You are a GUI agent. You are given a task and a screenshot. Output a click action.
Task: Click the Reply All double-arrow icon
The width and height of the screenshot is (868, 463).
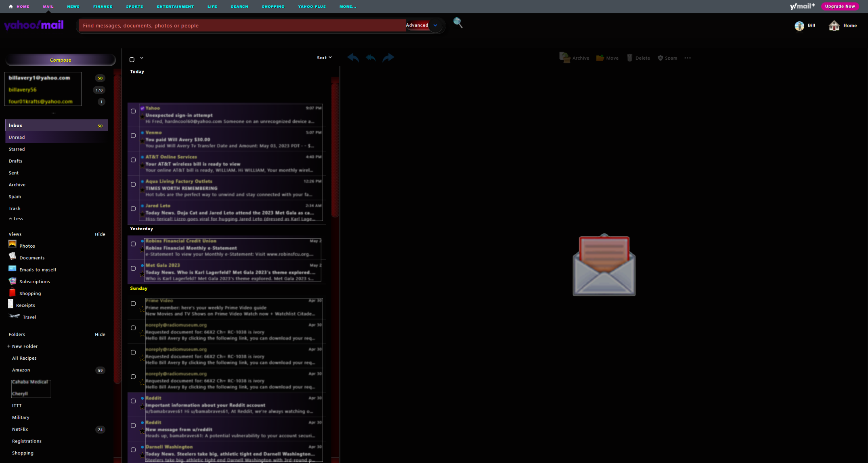click(371, 58)
